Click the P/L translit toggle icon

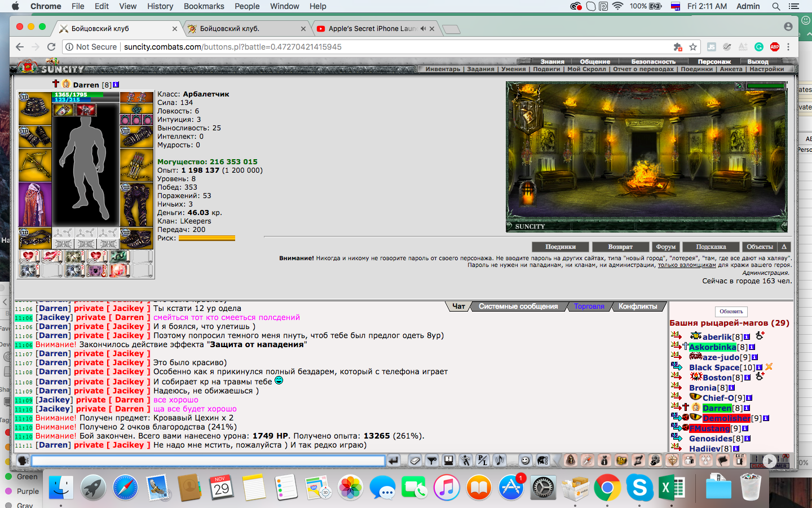click(x=483, y=461)
